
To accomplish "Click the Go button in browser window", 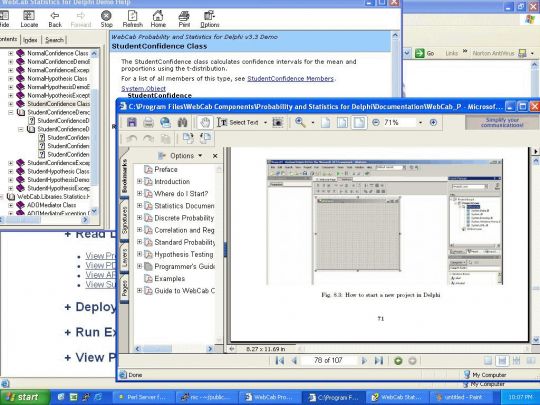I will [425, 53].
